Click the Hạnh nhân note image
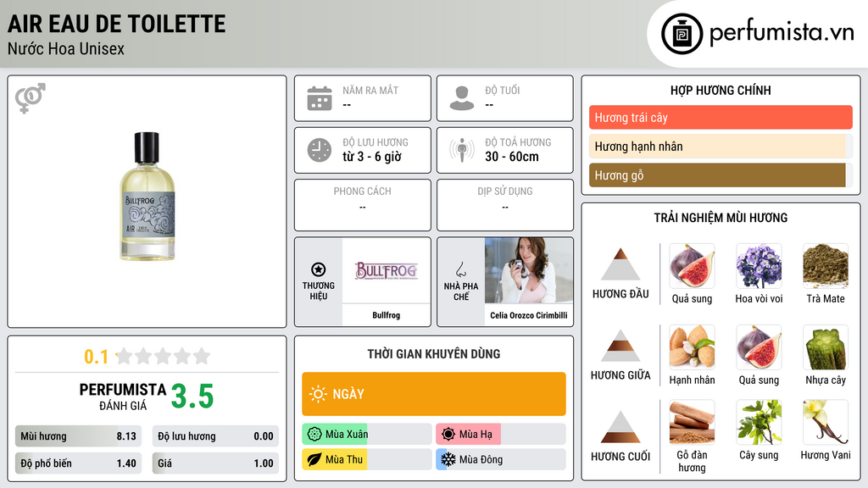Screen dimensions: 868x488 tap(692, 347)
